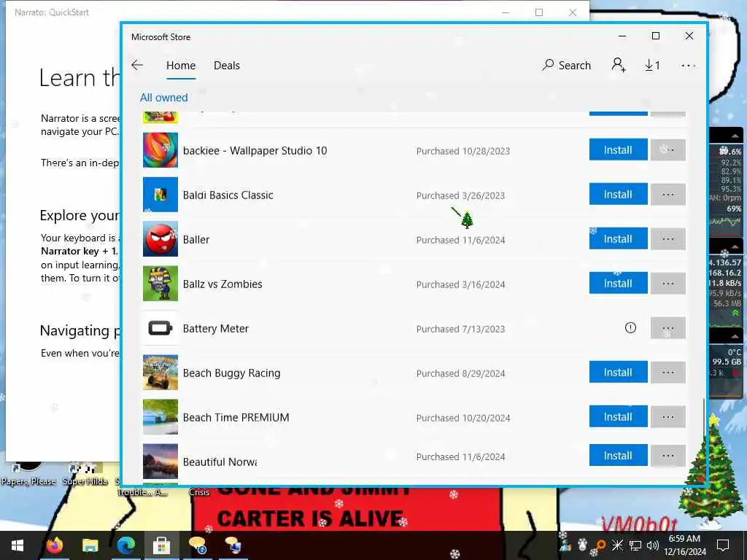Image resolution: width=747 pixels, height=560 pixels.
Task: Open the downloads and updates indicator
Action: coord(652,65)
